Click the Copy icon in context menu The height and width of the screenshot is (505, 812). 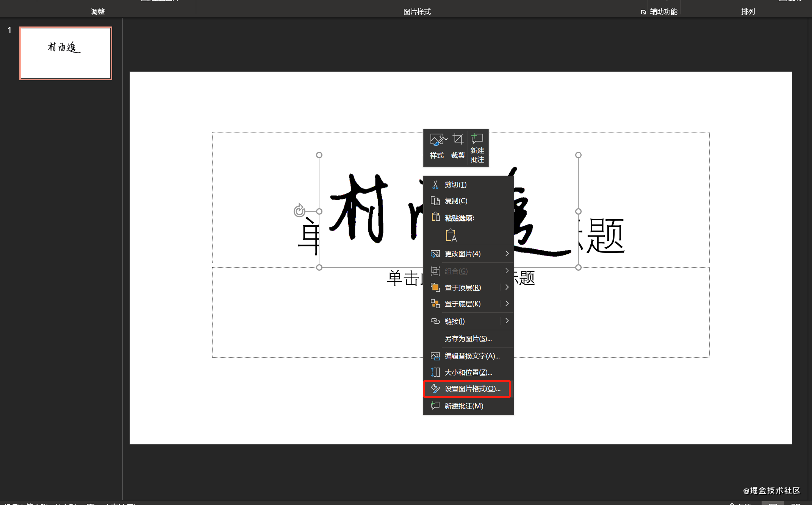[x=435, y=201]
